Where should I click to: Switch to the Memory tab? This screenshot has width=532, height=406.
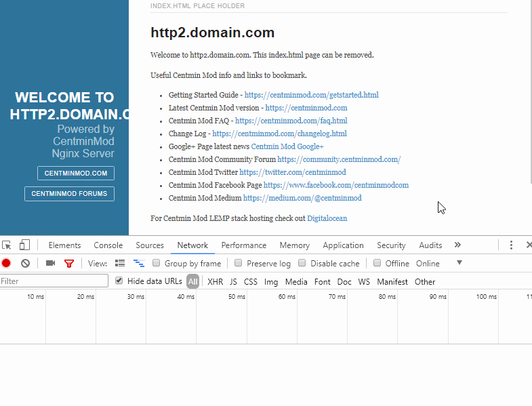(x=295, y=245)
